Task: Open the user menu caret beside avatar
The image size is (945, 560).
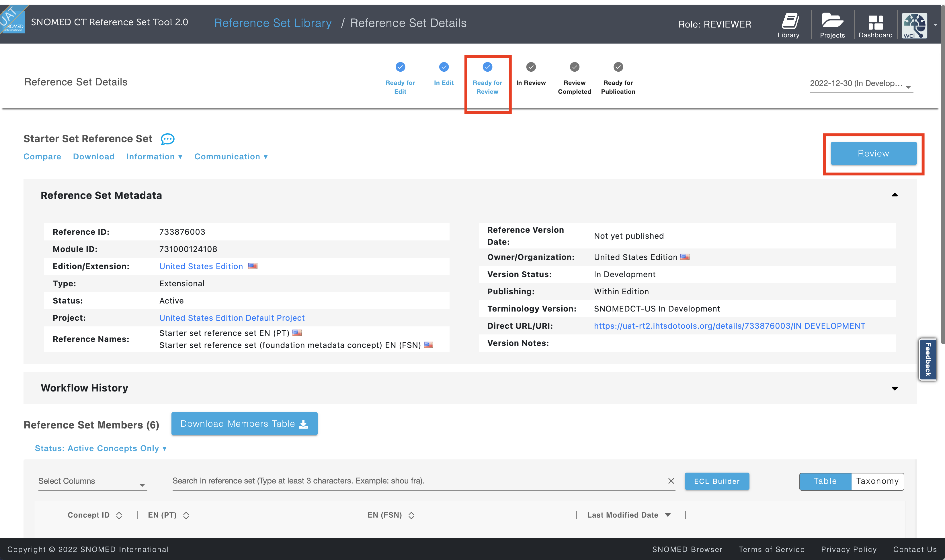Action: click(x=935, y=25)
